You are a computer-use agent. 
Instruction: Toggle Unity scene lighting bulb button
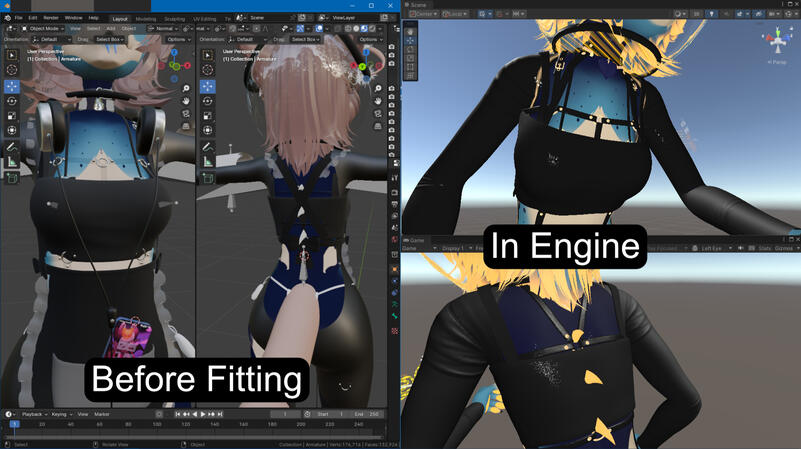pyautogui.click(x=711, y=14)
